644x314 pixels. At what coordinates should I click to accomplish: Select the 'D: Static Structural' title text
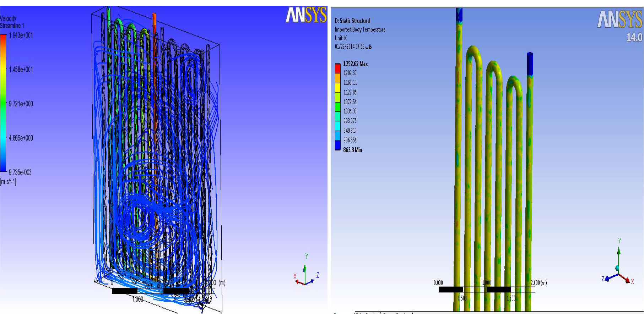352,21
